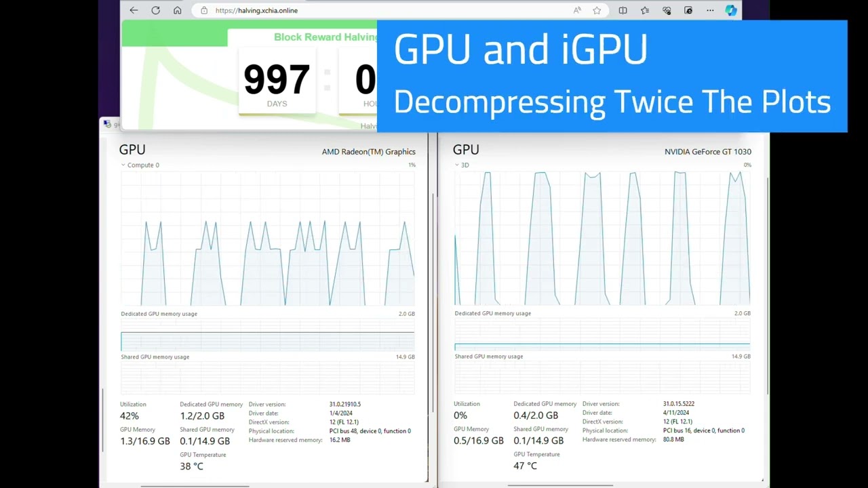Select the NVIDIA GeForce GT 1030 title

point(708,152)
